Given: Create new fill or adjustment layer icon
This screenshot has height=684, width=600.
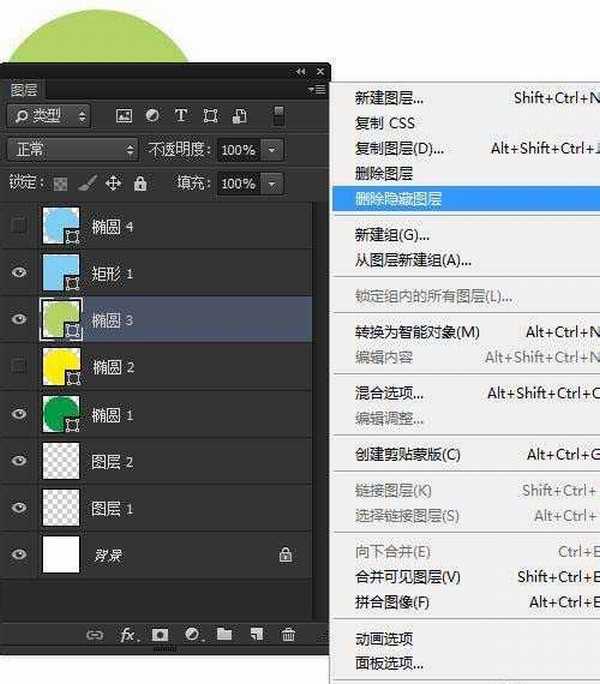Looking at the screenshot, I should pos(192,635).
